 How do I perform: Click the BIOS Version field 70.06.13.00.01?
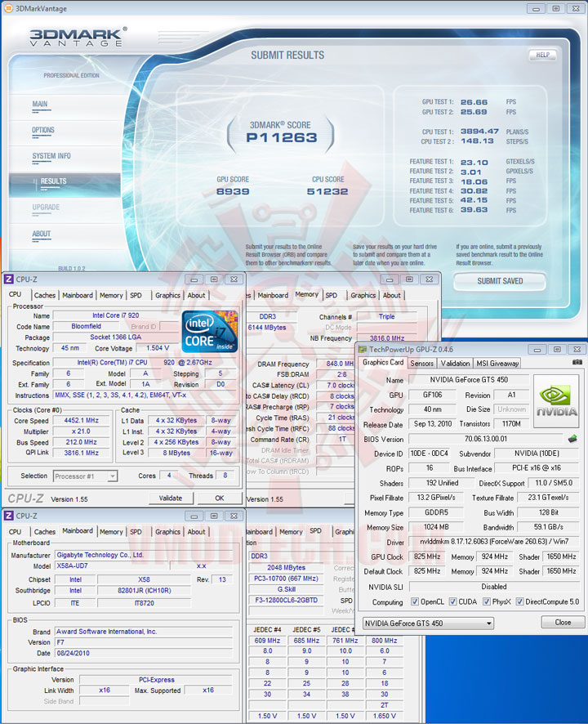486,439
